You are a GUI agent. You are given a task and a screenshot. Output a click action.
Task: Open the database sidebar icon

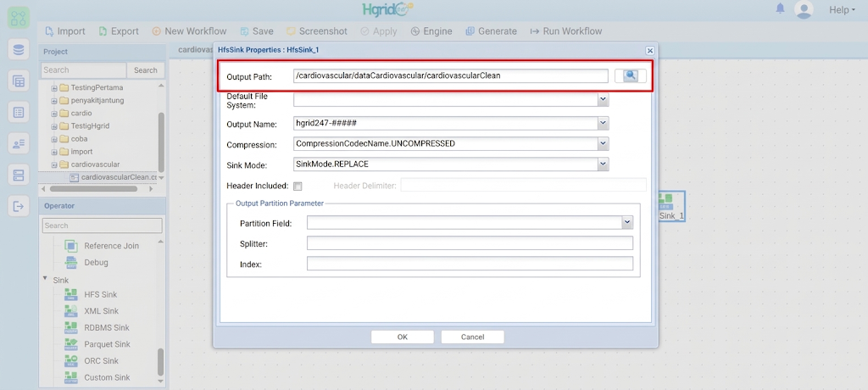(x=19, y=50)
